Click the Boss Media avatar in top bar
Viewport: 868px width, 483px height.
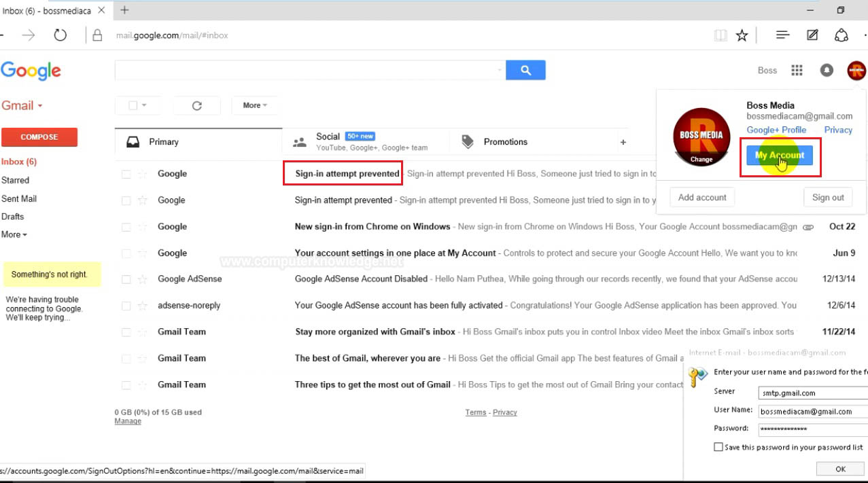click(x=856, y=70)
